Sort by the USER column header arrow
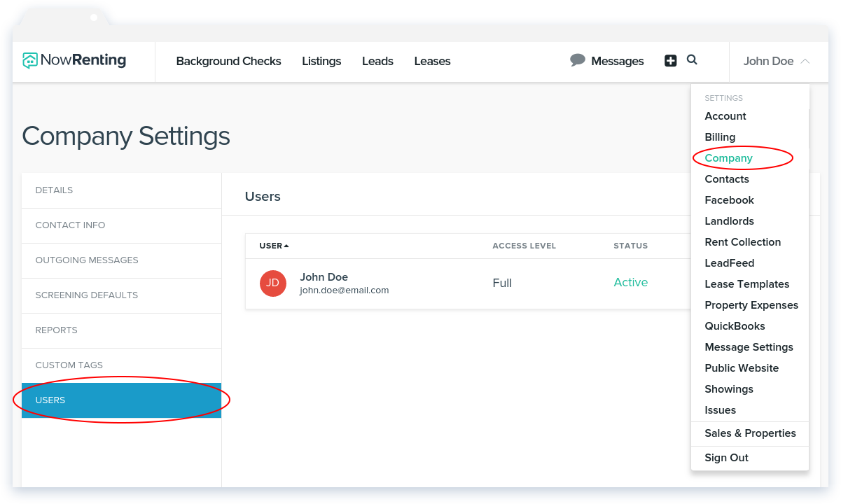Viewport: 841px width, 504px height. 286,246
